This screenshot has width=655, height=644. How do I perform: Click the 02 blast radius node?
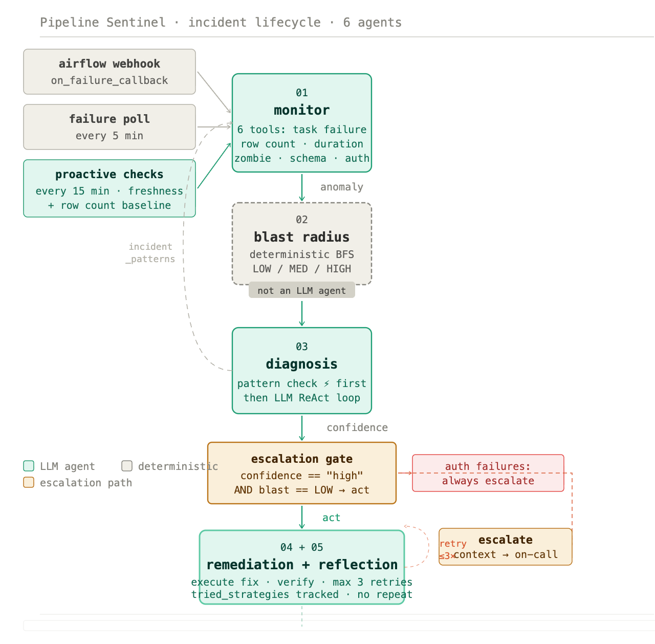(302, 244)
